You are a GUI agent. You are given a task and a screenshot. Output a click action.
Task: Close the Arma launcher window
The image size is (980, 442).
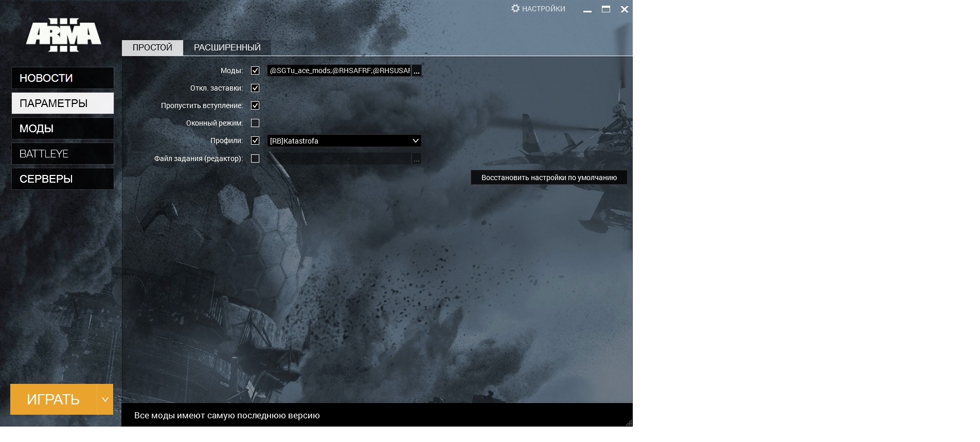[625, 9]
